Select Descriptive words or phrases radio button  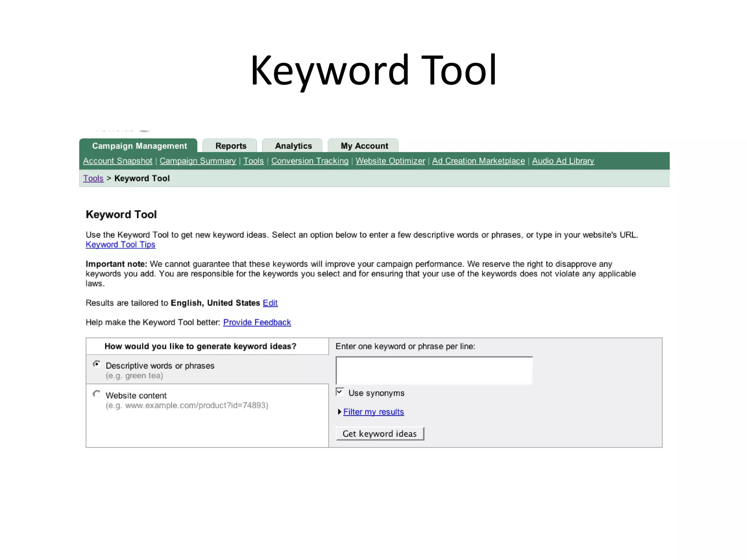(97, 364)
